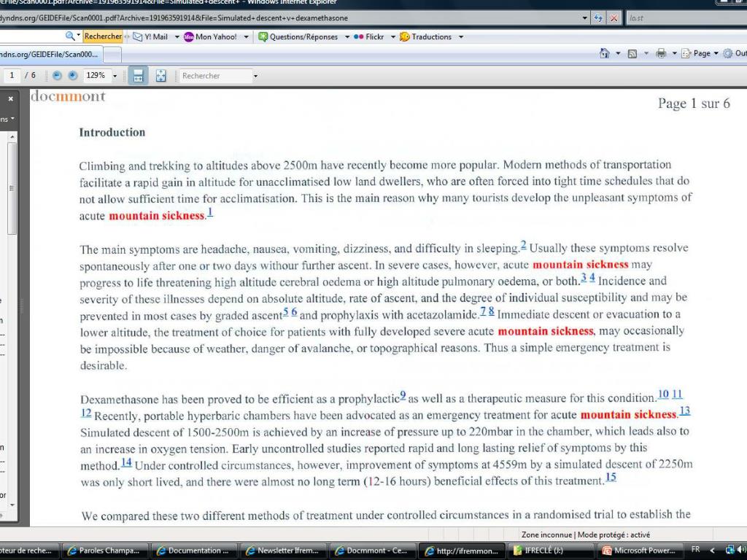This screenshot has width=747, height=560.
Task: Follow reference link 13 in the Dexamethasone paragraph
Action: click(x=684, y=411)
